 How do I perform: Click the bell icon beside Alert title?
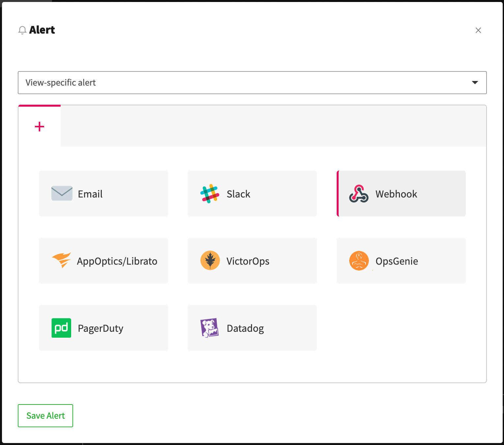(x=22, y=30)
